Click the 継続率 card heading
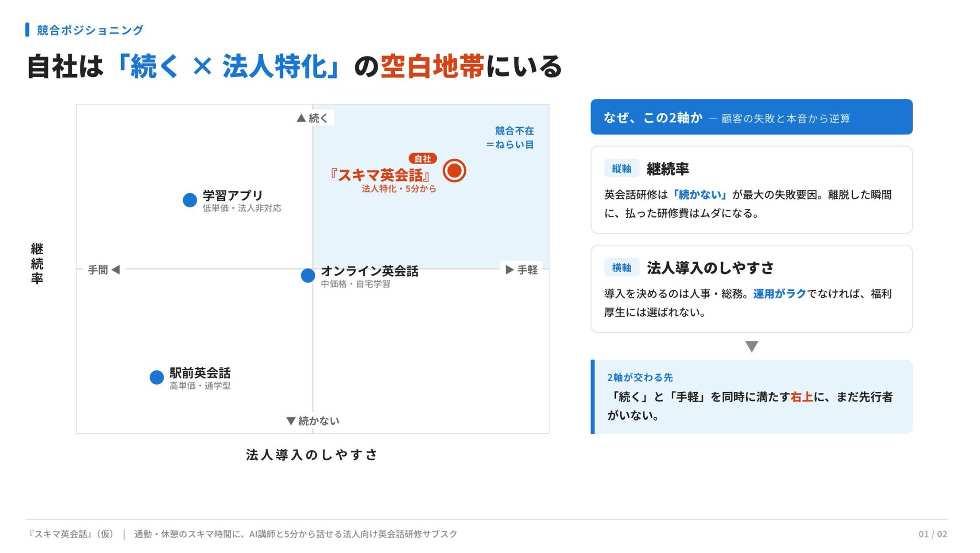Screen dimensions: 980x553 click(668, 169)
